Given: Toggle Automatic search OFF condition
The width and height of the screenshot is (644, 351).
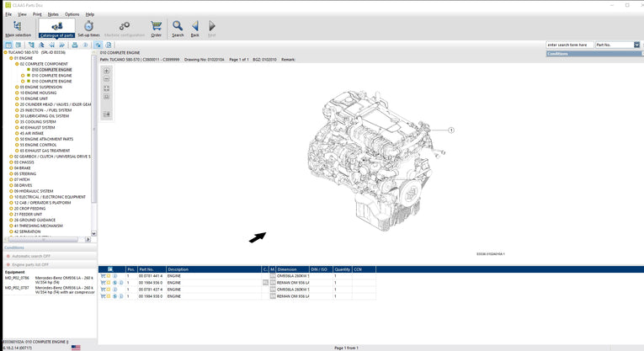Looking at the screenshot, I should (31, 256).
